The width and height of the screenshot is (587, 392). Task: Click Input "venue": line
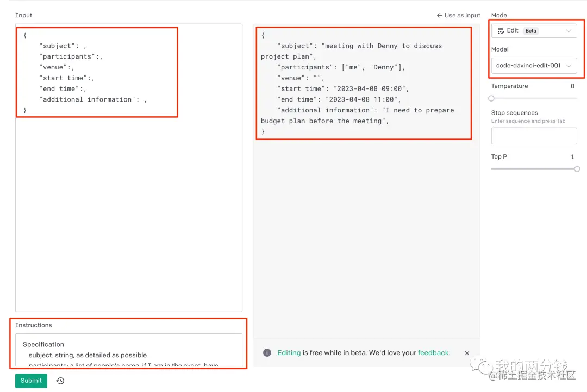coord(57,67)
